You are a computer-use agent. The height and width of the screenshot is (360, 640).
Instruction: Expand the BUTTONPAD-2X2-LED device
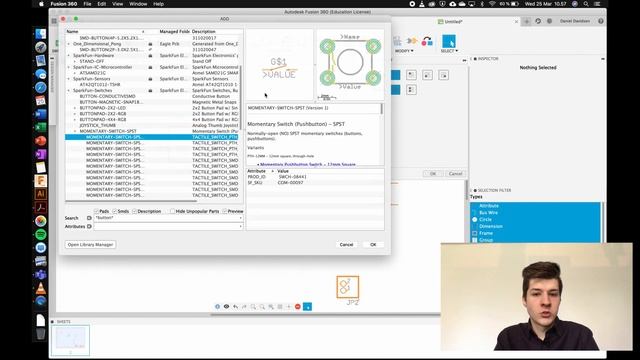click(x=75, y=108)
